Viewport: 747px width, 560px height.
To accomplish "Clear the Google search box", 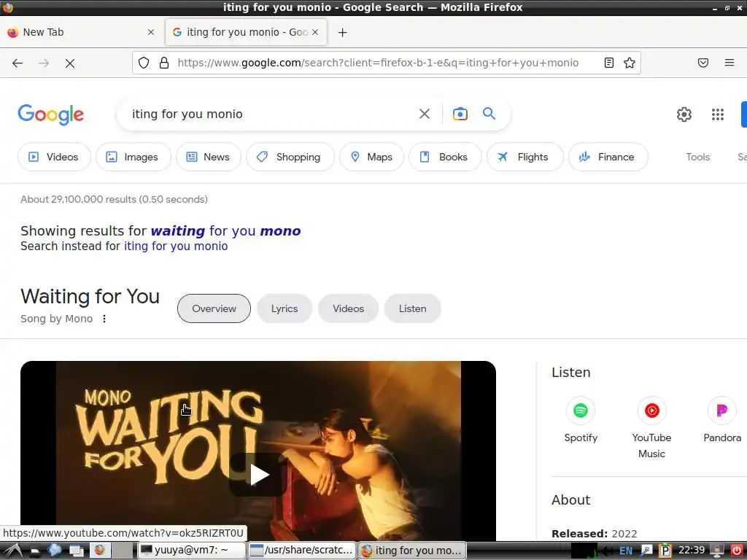I will coord(425,114).
